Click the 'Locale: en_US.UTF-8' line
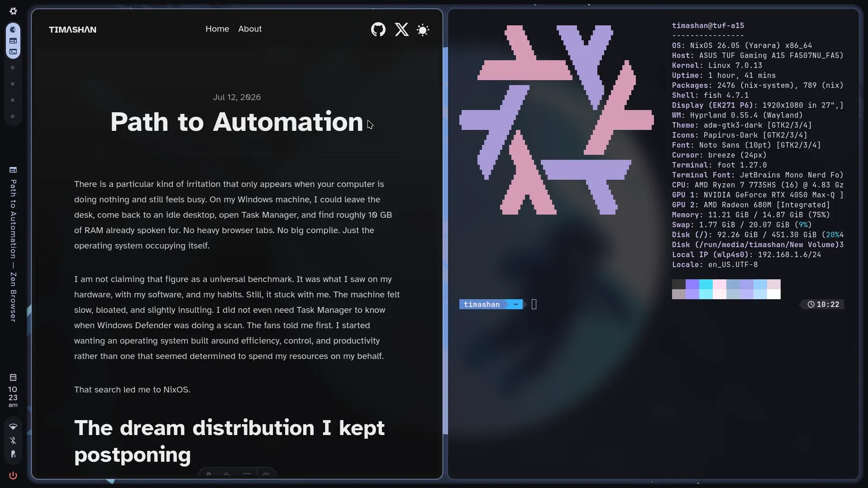Screen dimensions: 868x488 pos(715,265)
